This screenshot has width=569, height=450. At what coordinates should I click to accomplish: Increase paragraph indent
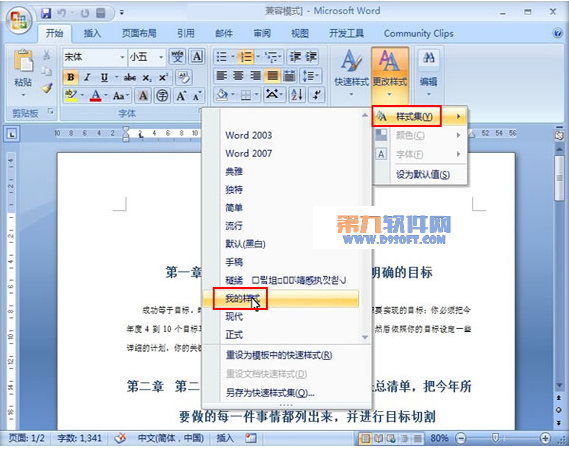point(311,57)
